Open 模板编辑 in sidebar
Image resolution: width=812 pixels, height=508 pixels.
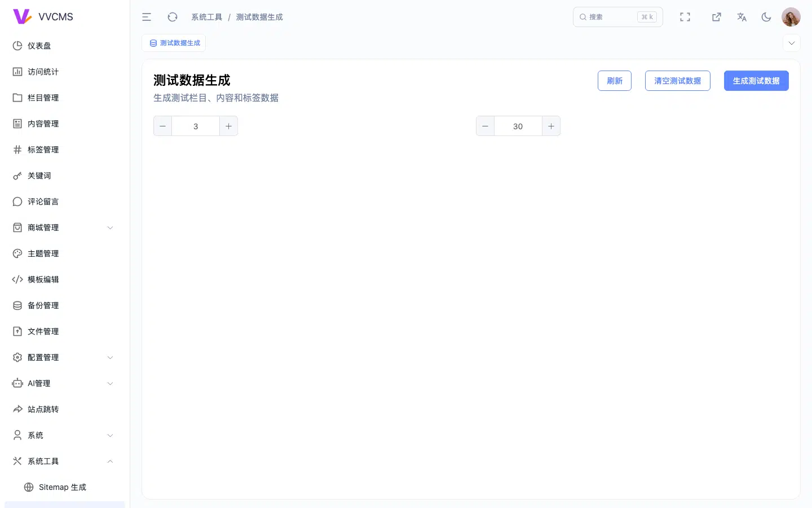pos(65,279)
